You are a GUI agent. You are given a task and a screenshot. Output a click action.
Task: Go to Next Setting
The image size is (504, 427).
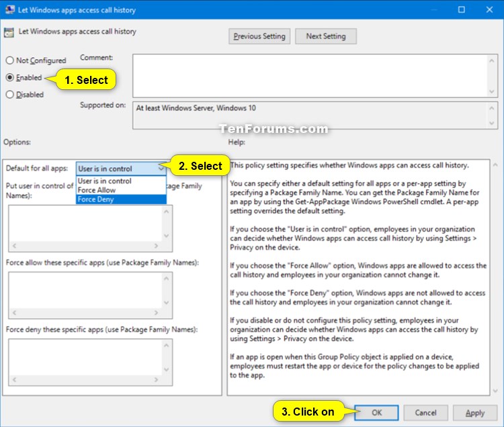[326, 36]
